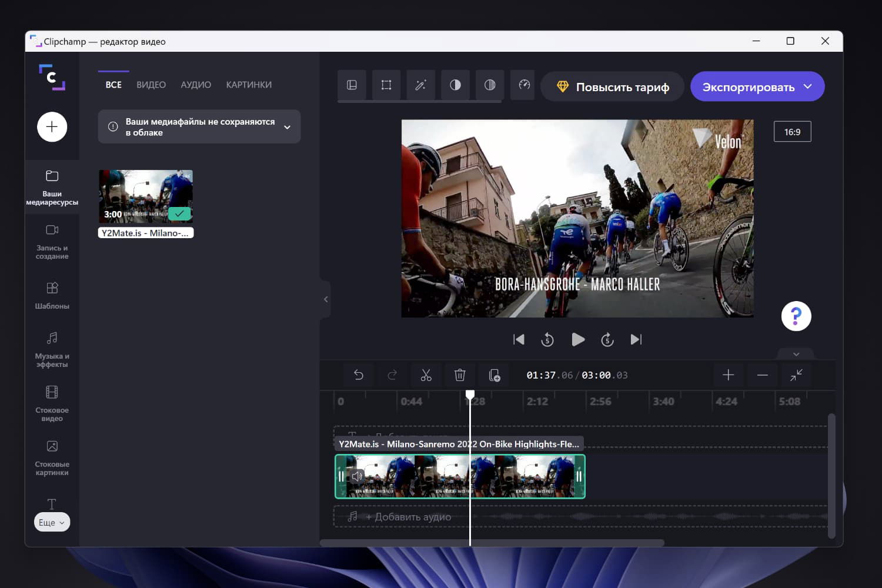Mute the clip audio on timeline
This screenshot has height=588, width=882.
coord(357,476)
